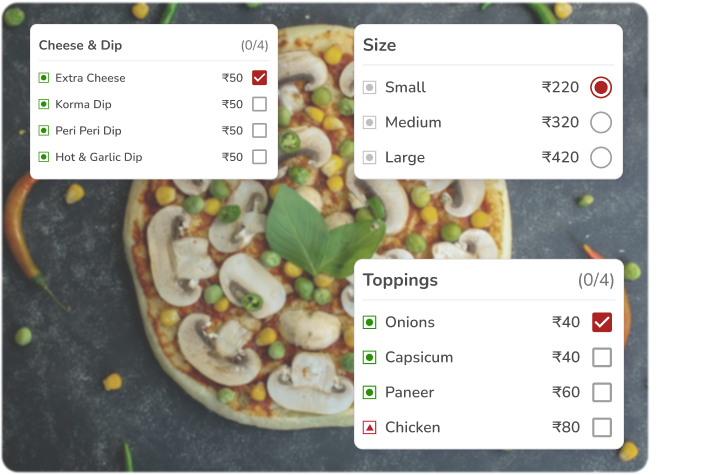Check the Korma Dip checkbox
Viewport: 723px width, 475px height.
(260, 104)
